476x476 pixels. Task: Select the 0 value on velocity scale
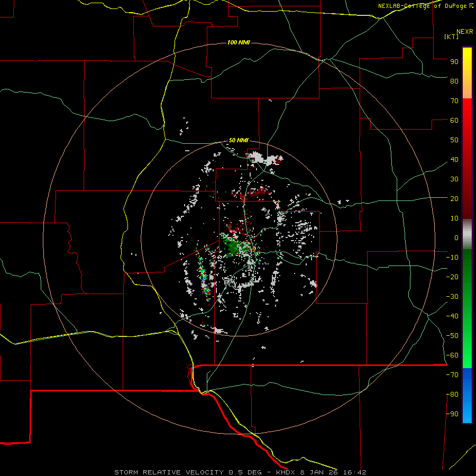456,237
